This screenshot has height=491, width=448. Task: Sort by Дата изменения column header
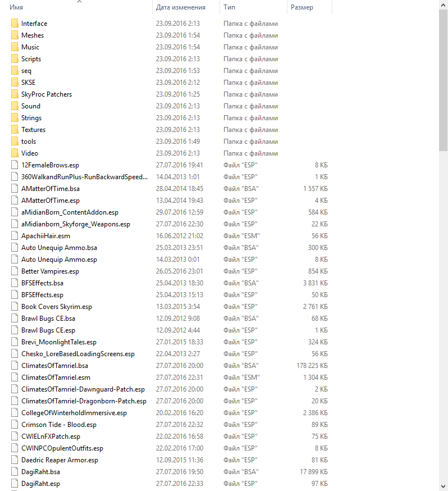(x=181, y=7)
